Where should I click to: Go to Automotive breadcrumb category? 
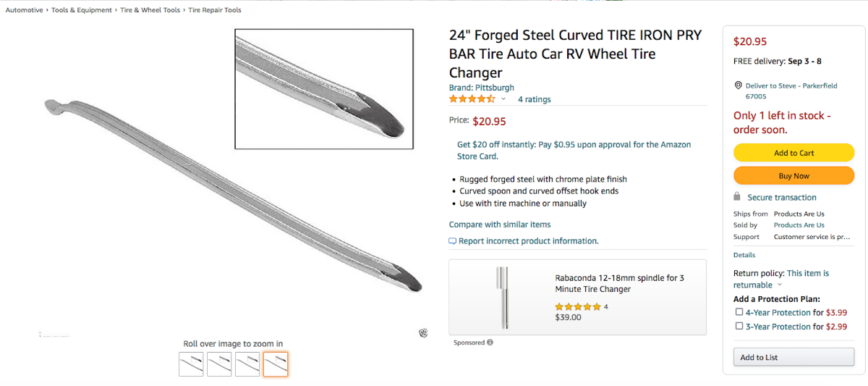pos(24,10)
